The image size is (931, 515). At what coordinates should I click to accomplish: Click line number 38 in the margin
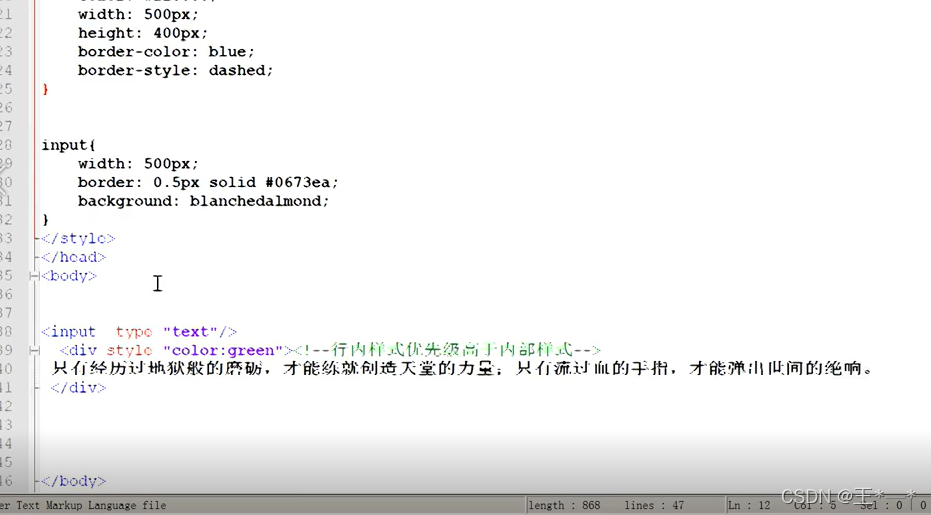click(x=6, y=331)
